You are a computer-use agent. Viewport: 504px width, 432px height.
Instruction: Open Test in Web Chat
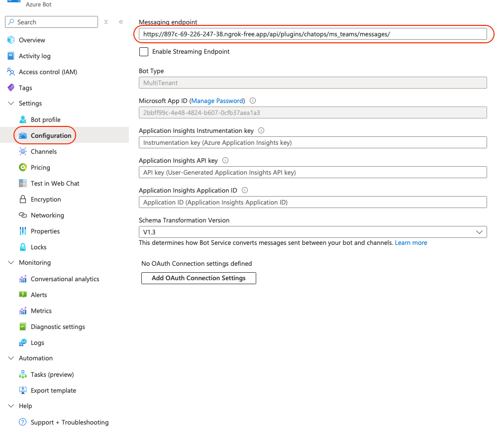[x=55, y=183]
